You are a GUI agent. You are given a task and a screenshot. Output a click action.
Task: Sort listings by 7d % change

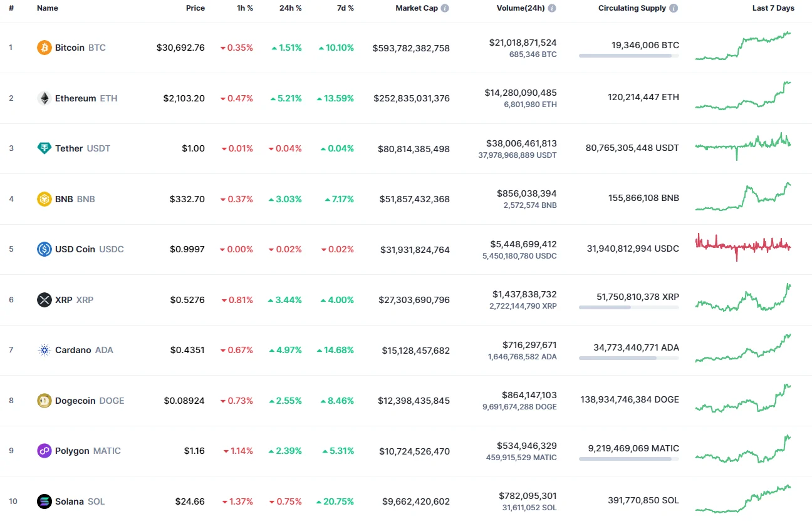pyautogui.click(x=345, y=8)
